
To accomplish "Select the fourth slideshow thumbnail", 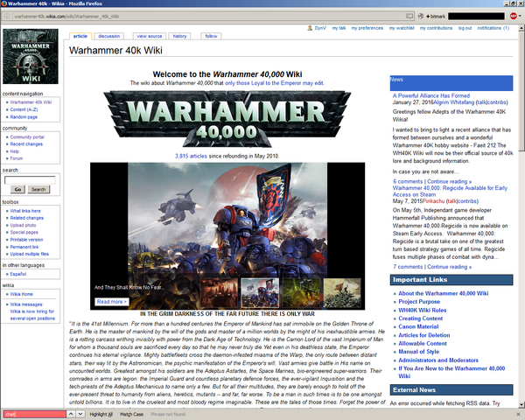I will click(342, 293).
